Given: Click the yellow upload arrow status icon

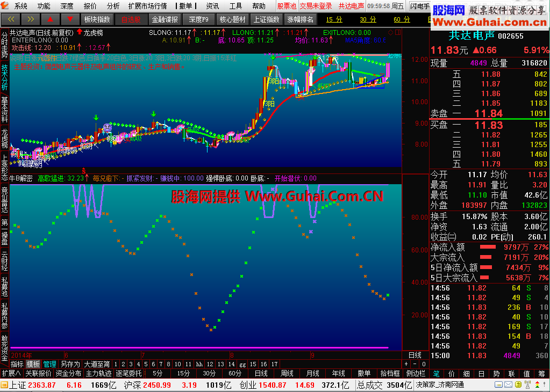Looking at the screenshot, I should pyautogui.click(x=517, y=386).
